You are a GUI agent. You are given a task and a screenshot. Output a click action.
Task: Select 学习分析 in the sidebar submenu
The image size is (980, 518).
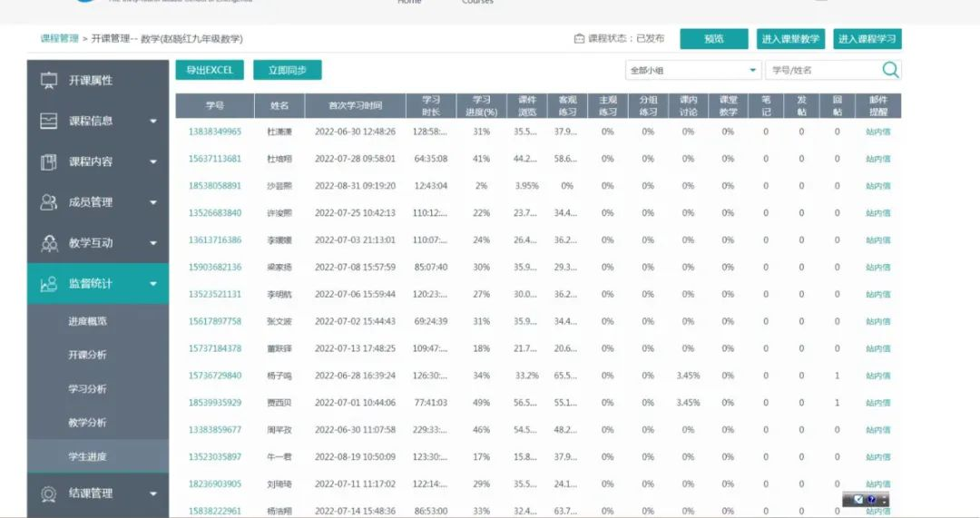87,389
